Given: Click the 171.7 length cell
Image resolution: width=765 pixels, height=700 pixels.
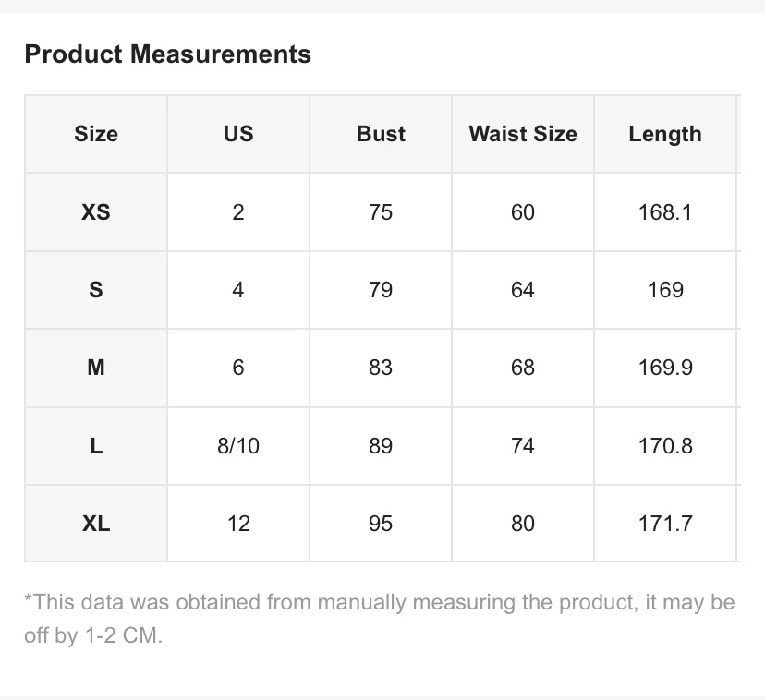Looking at the screenshot, I should point(665,524).
